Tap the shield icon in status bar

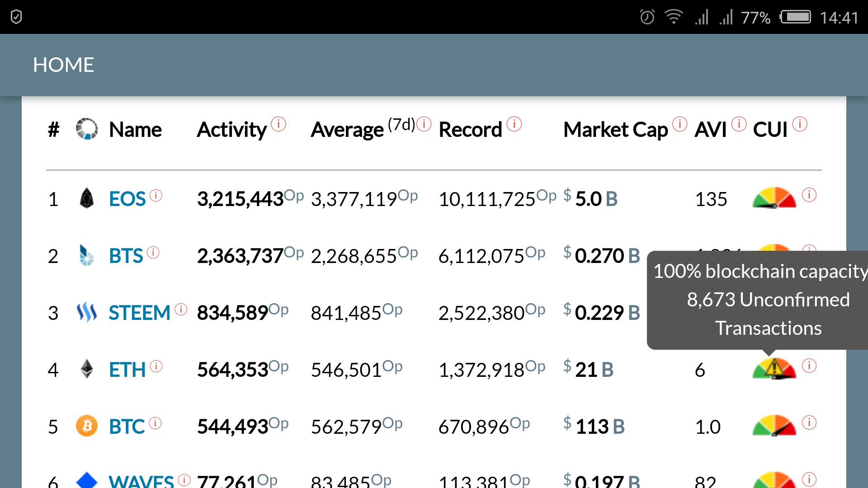point(16,17)
